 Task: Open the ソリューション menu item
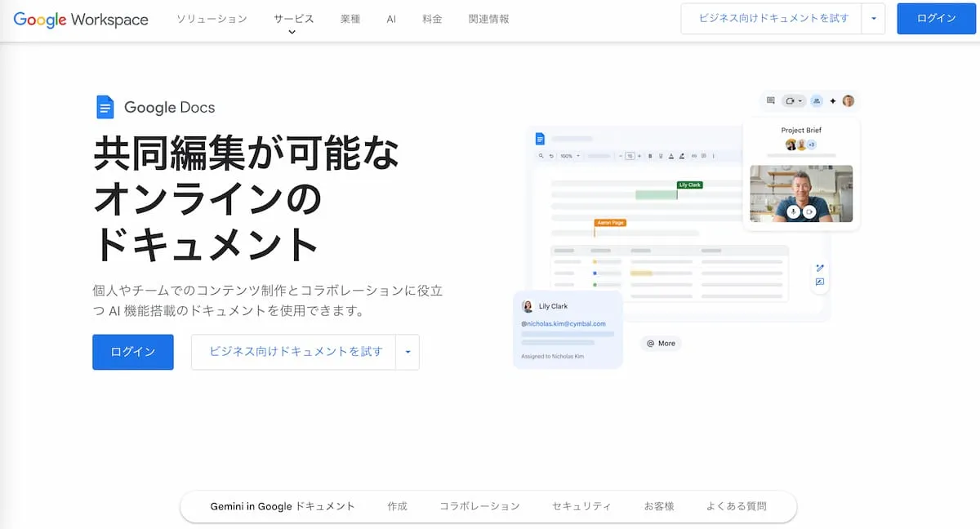[212, 19]
